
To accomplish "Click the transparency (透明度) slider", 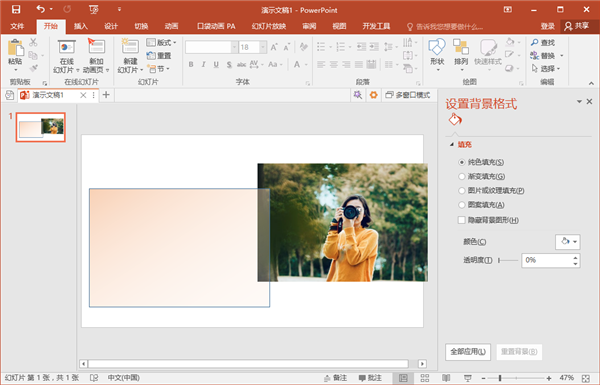I will pyautogui.click(x=508, y=260).
